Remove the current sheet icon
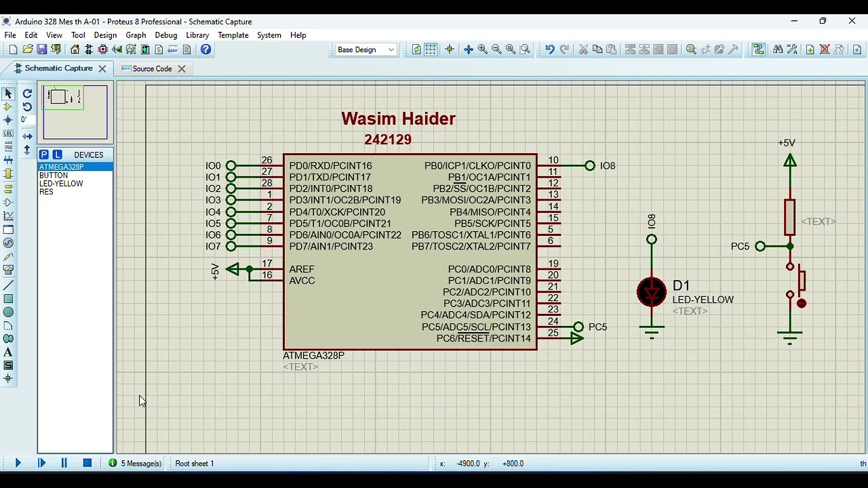Image resolution: width=868 pixels, height=488 pixels. click(x=825, y=49)
